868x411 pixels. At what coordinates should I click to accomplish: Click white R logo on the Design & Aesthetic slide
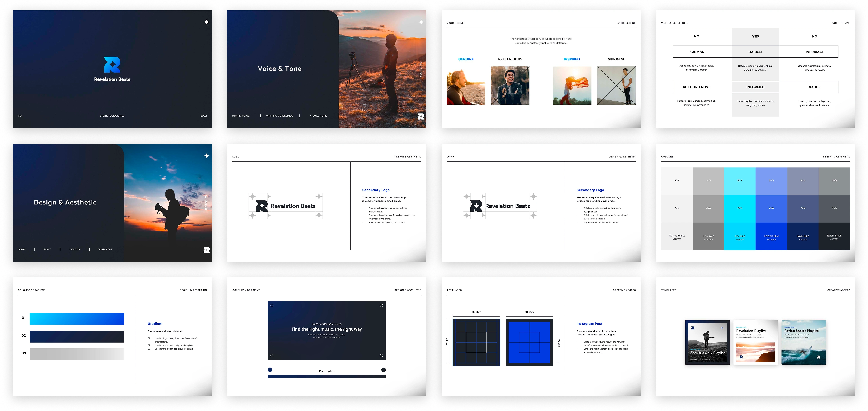[207, 250]
